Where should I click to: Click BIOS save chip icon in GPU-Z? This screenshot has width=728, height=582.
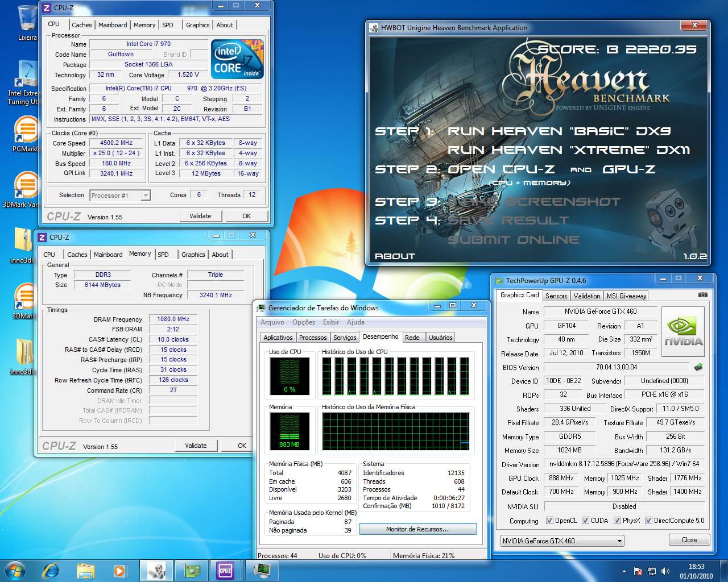698,367
